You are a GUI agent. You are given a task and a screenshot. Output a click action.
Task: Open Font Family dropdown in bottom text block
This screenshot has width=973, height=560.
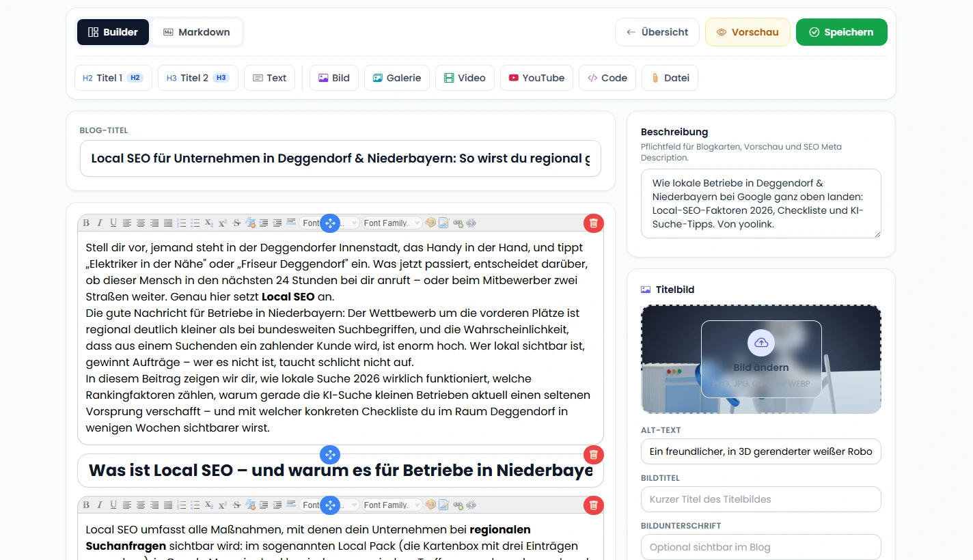(392, 505)
